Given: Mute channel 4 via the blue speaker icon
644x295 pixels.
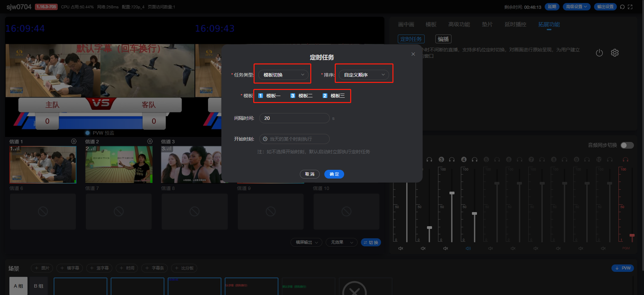Looking at the screenshot, I should pyautogui.click(x=468, y=248).
